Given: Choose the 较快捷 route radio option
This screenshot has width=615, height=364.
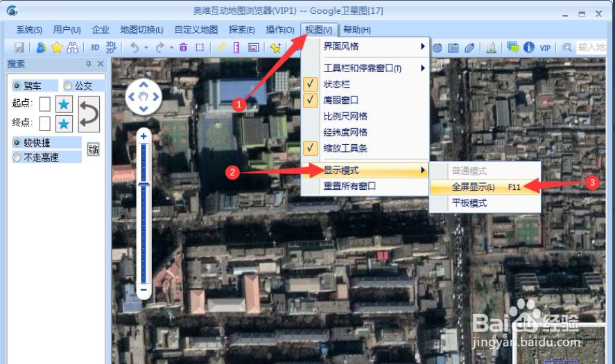Looking at the screenshot, I should tap(17, 142).
